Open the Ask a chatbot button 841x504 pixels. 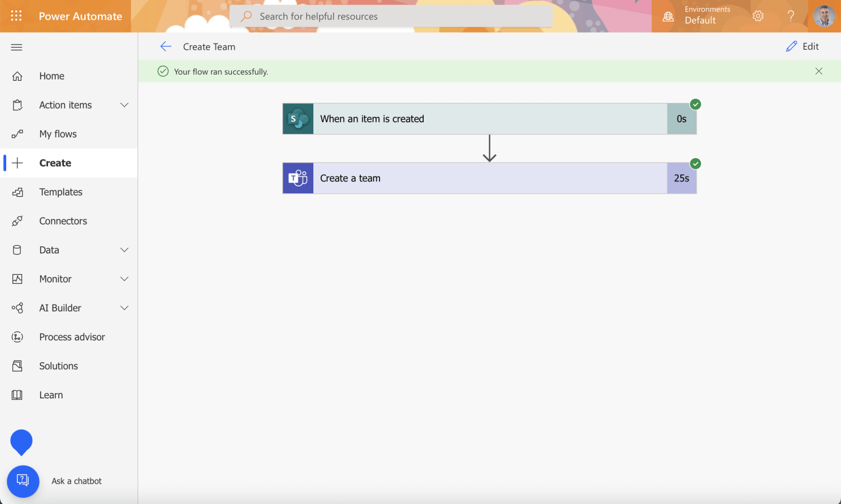click(23, 481)
